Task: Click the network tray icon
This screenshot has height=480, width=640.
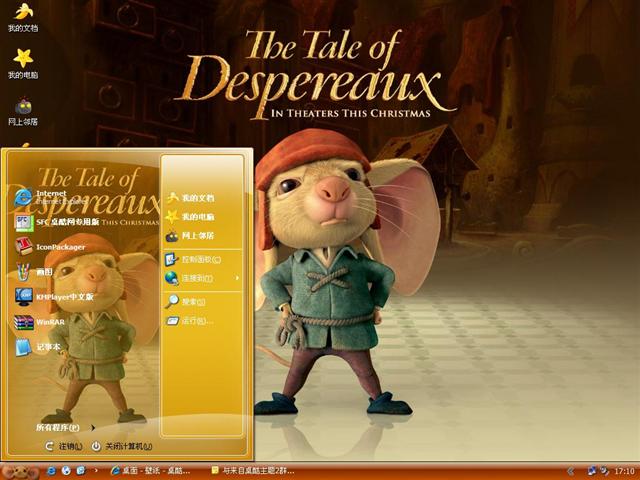Action: pos(591,471)
